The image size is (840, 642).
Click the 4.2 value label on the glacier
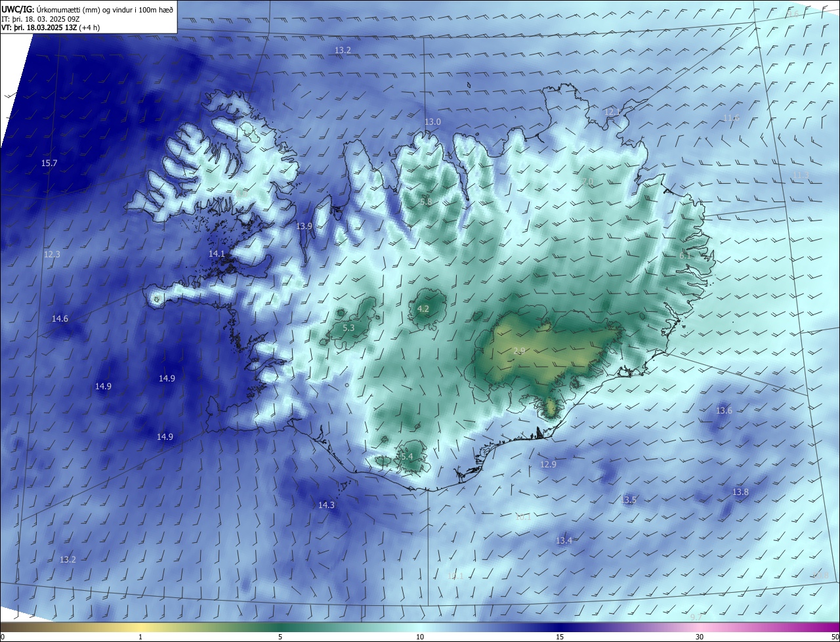tap(423, 309)
